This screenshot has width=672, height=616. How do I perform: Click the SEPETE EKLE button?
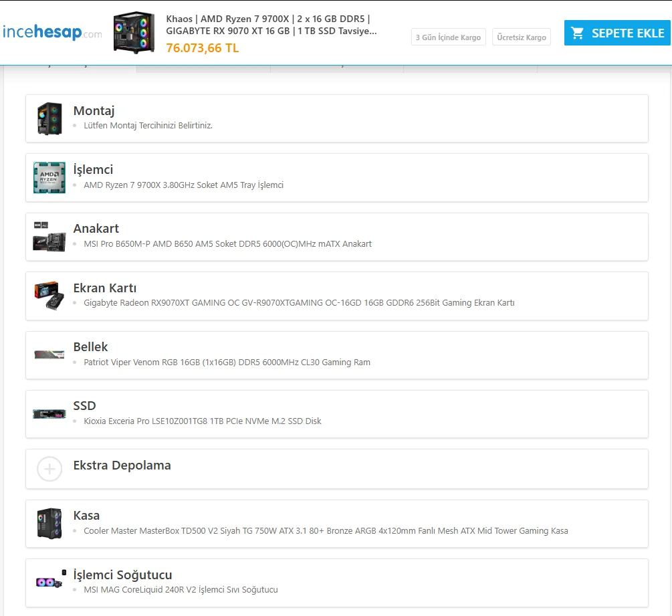click(x=618, y=33)
